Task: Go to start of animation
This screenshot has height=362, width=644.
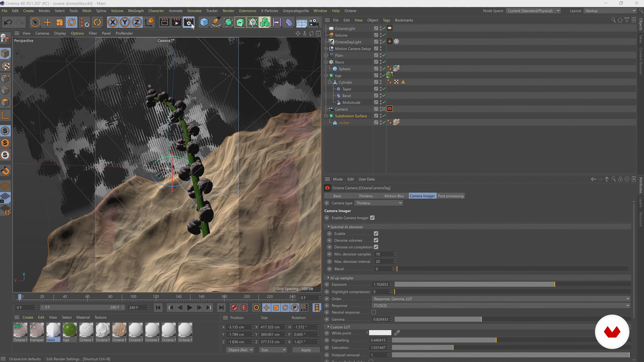Action: 158,308
